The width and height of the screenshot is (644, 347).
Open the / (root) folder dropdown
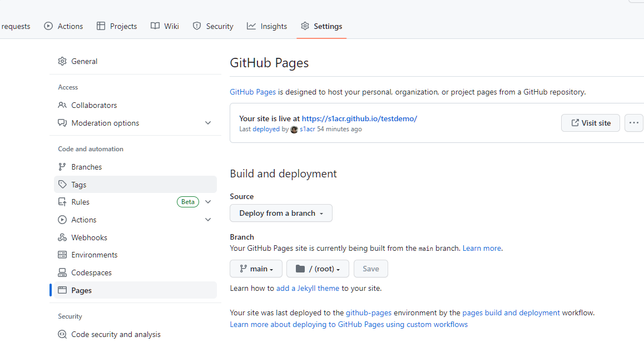(x=318, y=269)
